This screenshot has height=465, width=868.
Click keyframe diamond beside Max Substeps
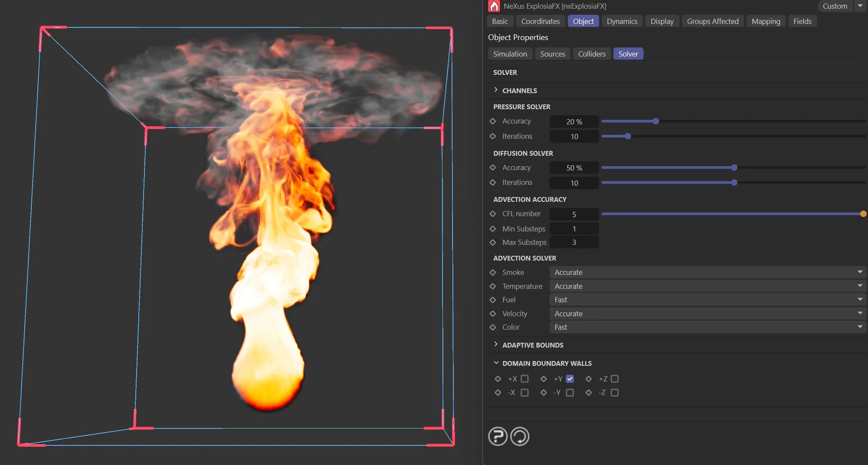493,242
